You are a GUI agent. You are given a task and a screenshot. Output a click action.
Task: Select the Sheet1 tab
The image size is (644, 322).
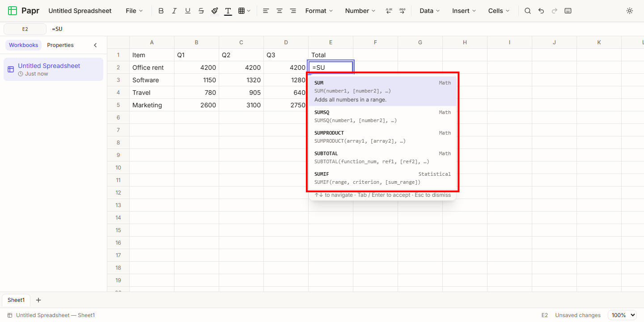coord(16,300)
